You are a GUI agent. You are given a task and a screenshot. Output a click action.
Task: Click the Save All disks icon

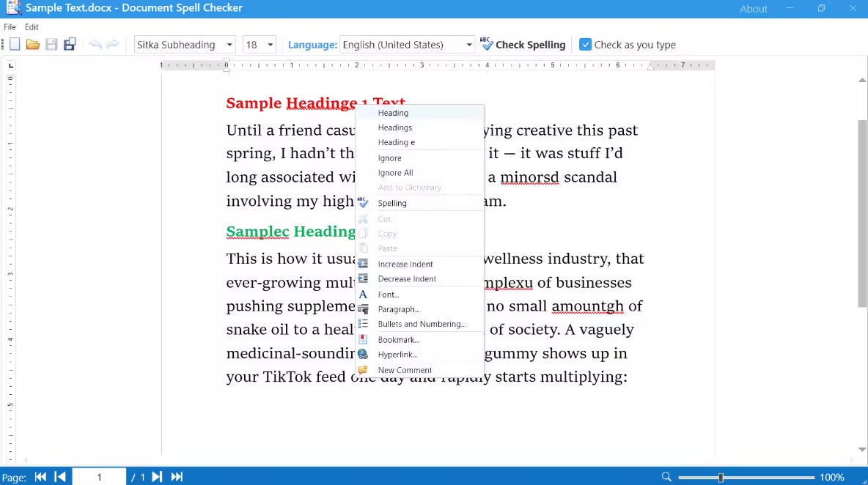tap(70, 45)
